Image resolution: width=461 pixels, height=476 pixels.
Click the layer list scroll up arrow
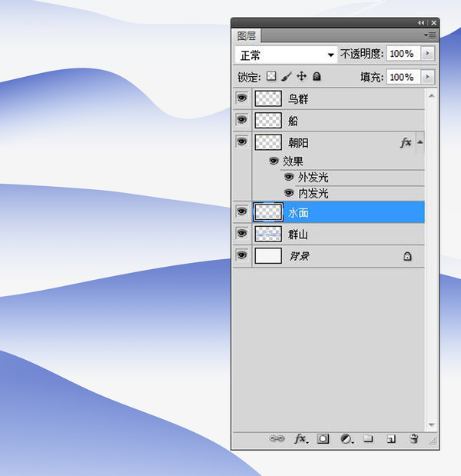pyautogui.click(x=432, y=95)
